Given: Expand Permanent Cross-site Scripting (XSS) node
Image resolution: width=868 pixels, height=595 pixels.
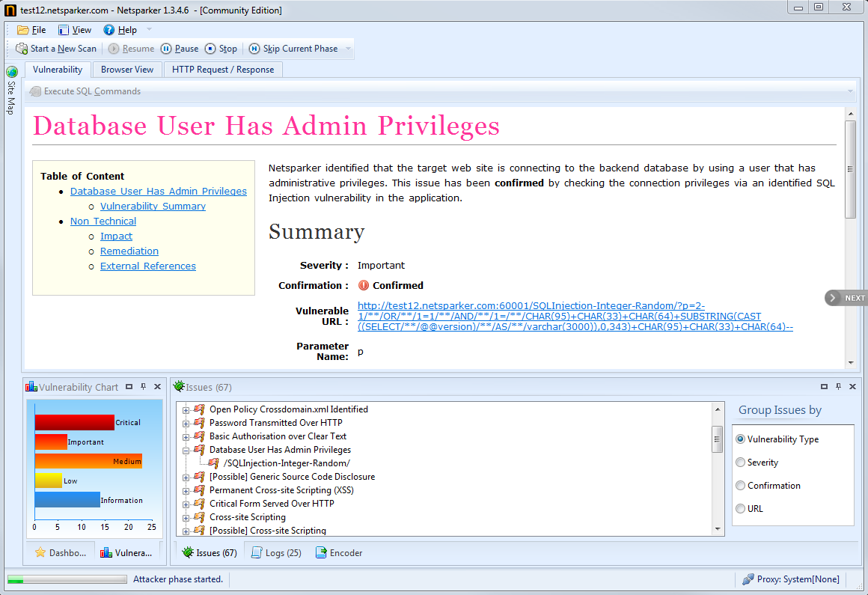Looking at the screenshot, I should pos(186,491).
